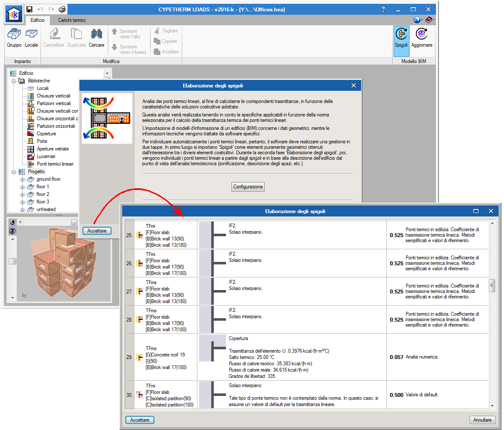
Task: Click the Aperture vetrate library icon
Action: coord(30,149)
